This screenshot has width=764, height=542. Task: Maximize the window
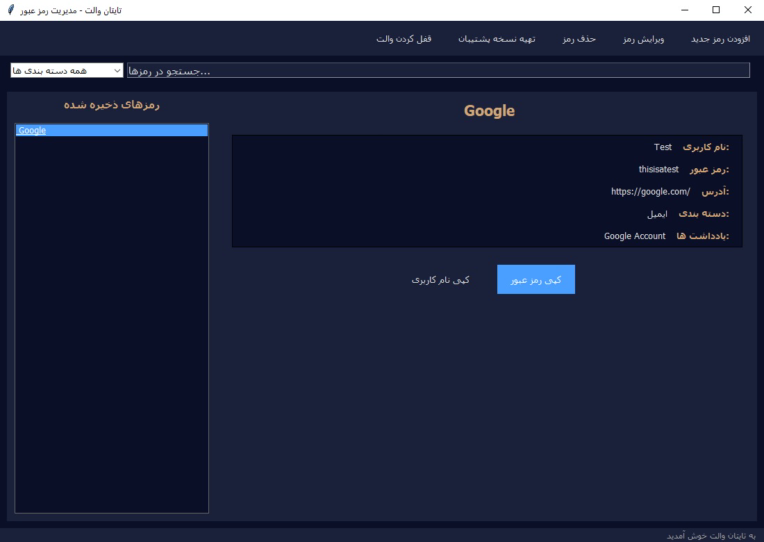(716, 10)
